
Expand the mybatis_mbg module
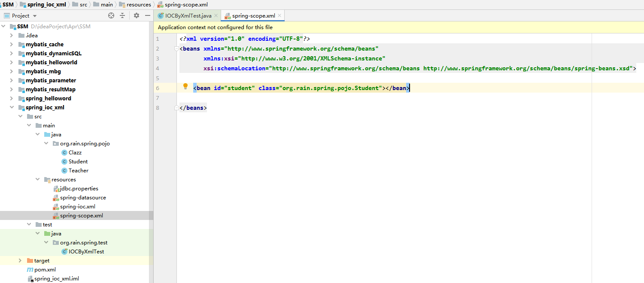12,72
